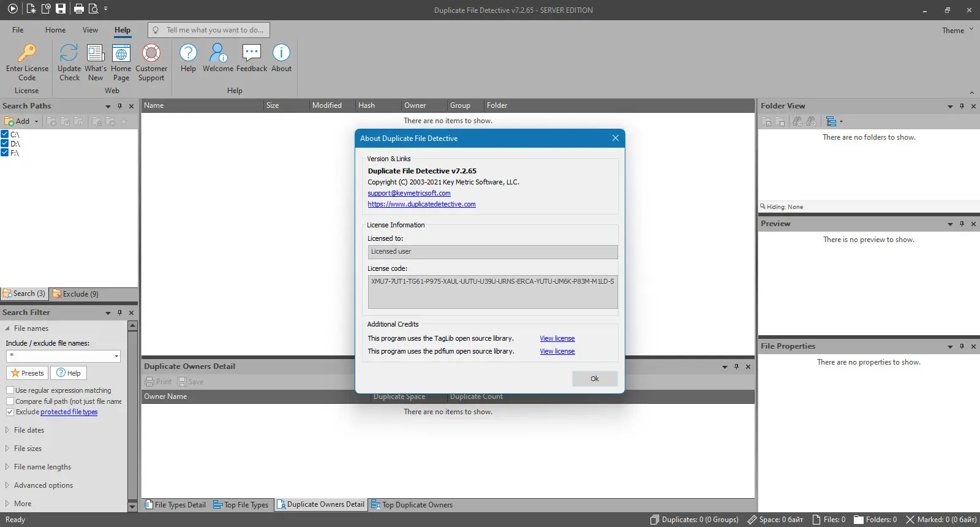Click the open project icon in title bar
This screenshot has height=527, width=980.
click(45, 9)
